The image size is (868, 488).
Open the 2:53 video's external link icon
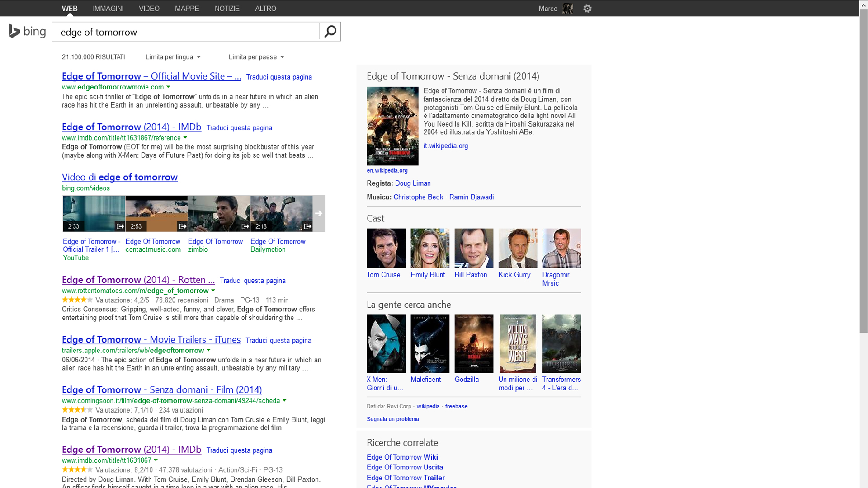pos(182,226)
